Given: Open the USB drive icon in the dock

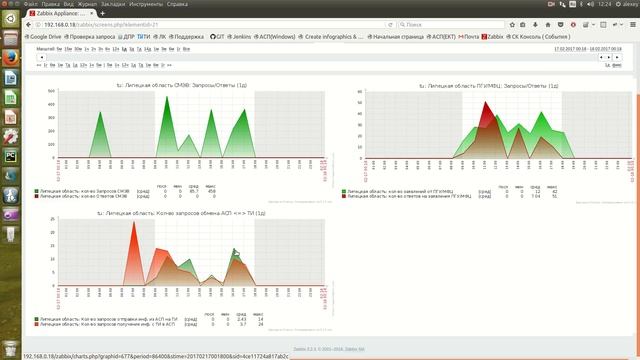Looking at the screenshot, I should click(x=11, y=234).
